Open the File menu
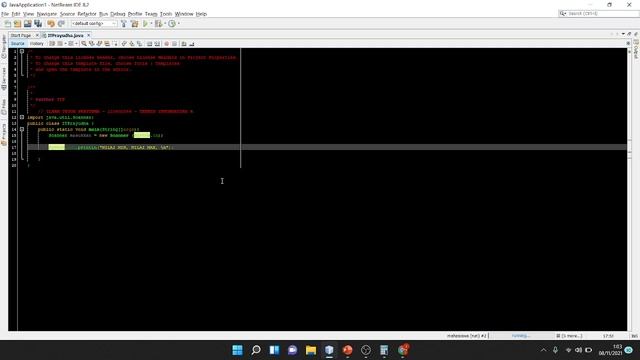Viewport: 640px width, 360px height. 5,14
